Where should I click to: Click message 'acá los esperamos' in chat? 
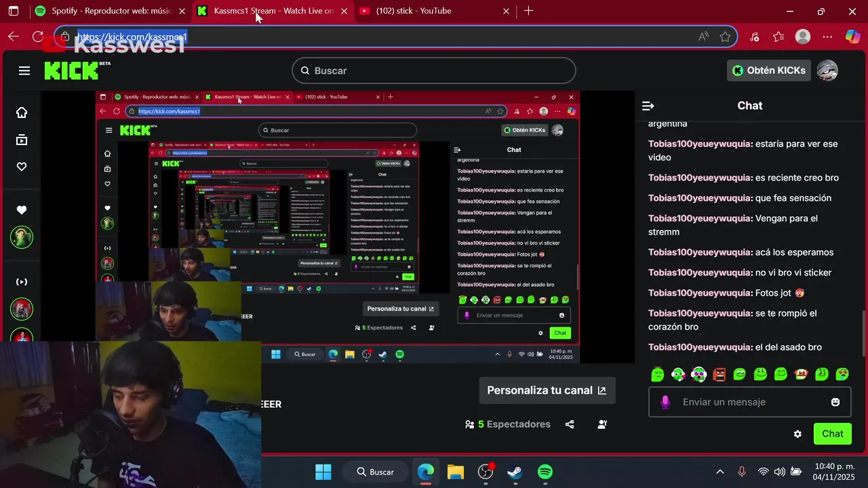click(741, 252)
